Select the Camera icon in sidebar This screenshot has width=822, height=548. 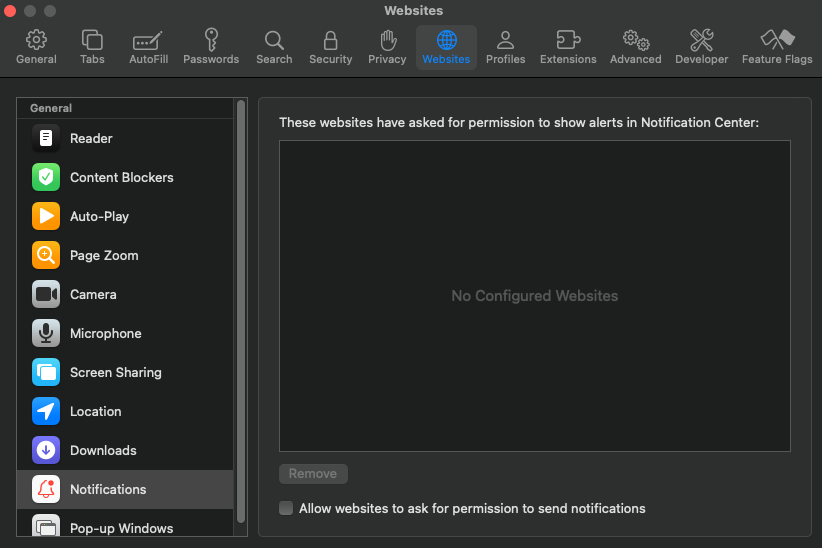point(46,294)
